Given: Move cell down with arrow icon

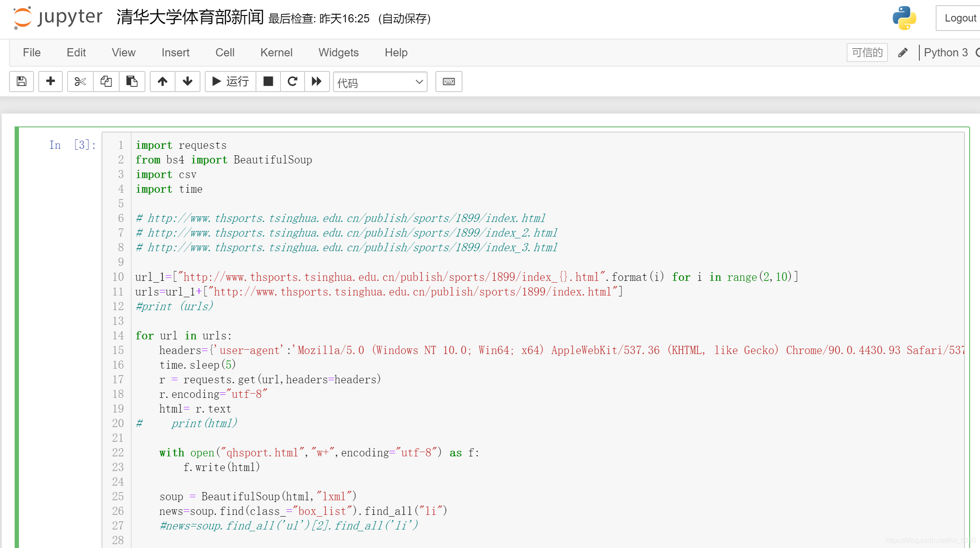Looking at the screenshot, I should (188, 81).
